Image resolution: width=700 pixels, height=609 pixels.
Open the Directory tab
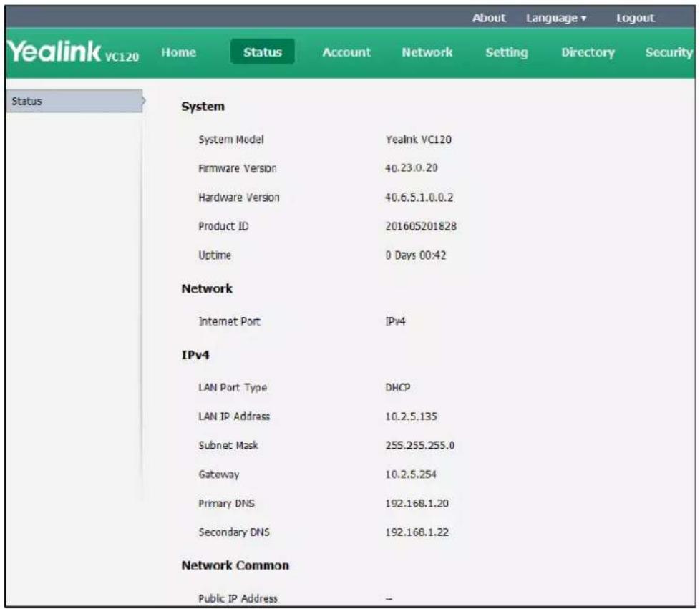pos(588,53)
